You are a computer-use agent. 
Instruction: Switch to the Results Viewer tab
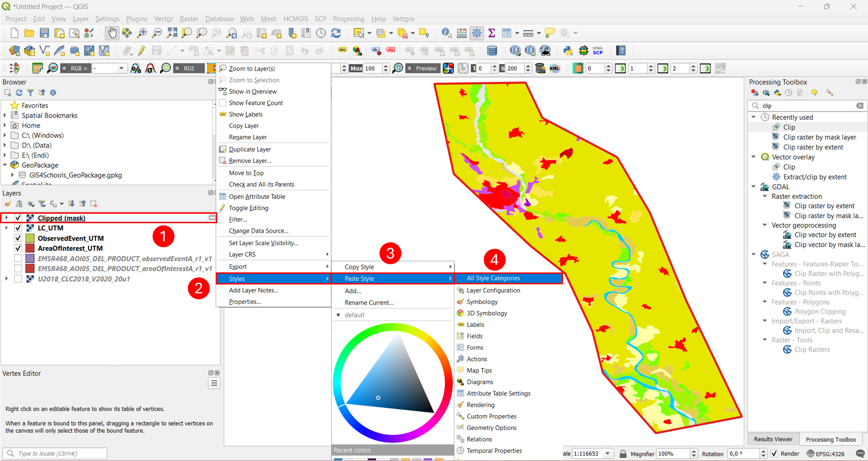click(x=773, y=439)
